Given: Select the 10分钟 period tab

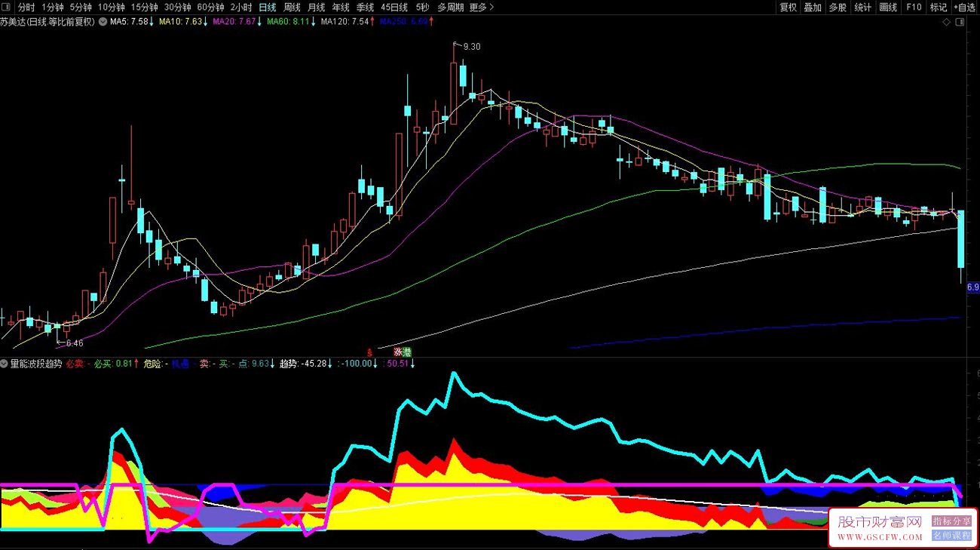Looking at the screenshot, I should 111,8.
